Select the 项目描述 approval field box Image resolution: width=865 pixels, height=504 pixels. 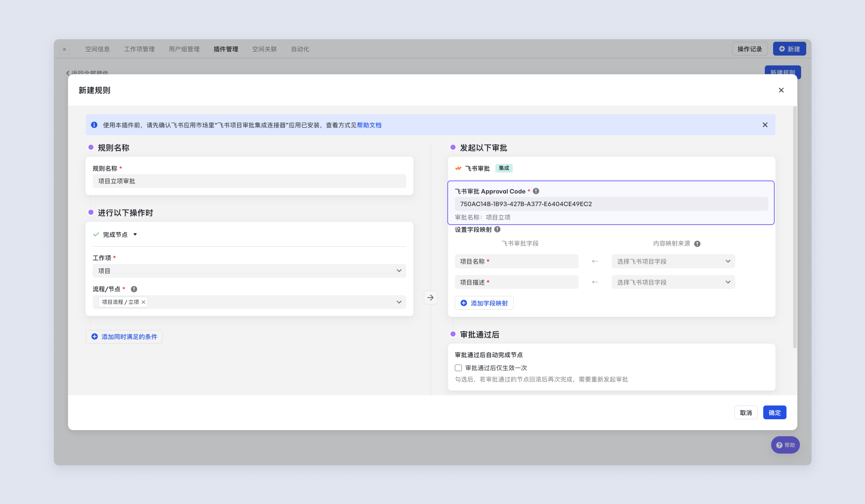(517, 282)
